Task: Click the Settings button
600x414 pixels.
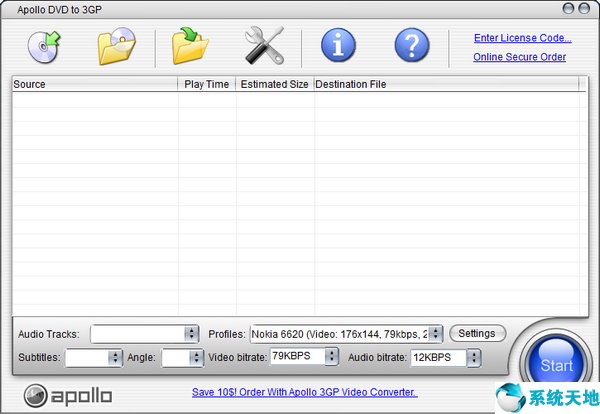Action: [x=477, y=333]
